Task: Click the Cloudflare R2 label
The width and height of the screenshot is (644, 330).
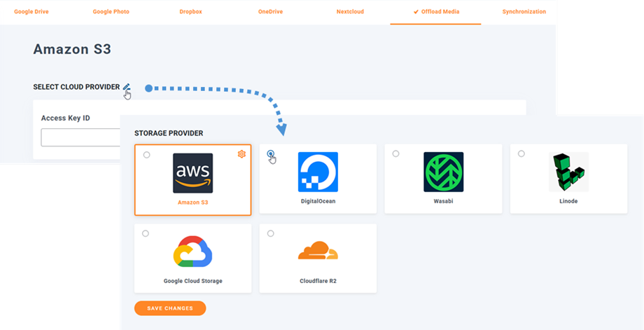Action: (x=318, y=281)
